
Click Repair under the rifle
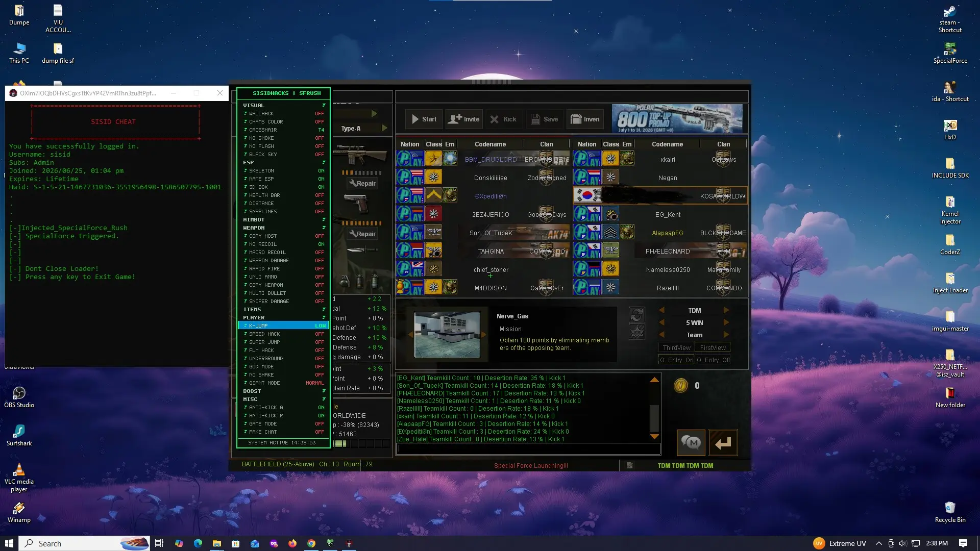(x=363, y=184)
